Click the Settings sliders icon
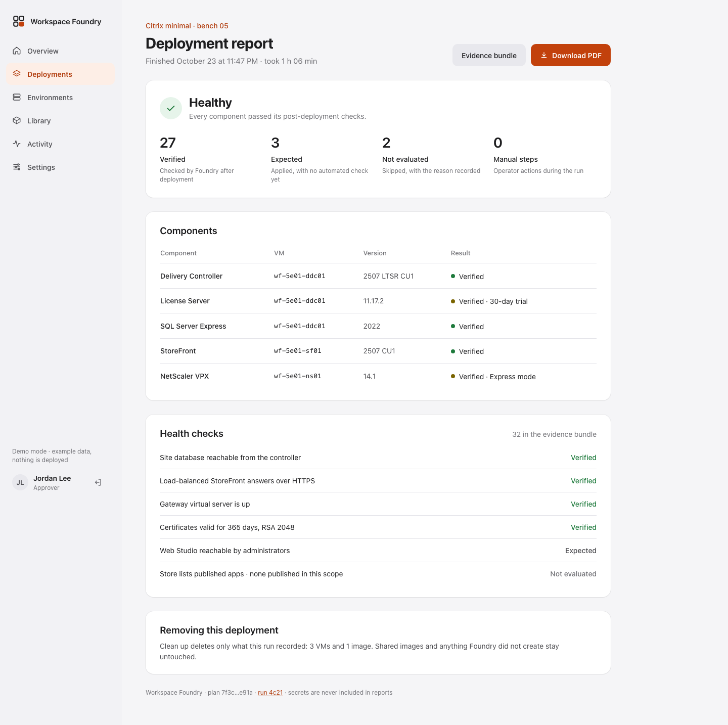 pyautogui.click(x=17, y=167)
